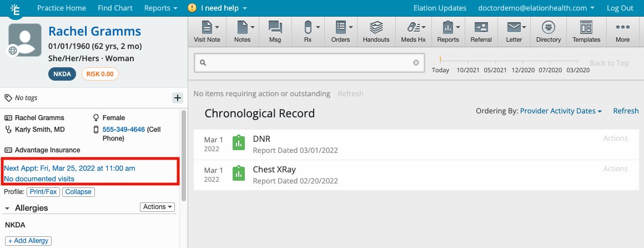Screen dimensions: 644x248
Task: Click the More toolbar icon
Action: [x=622, y=32]
